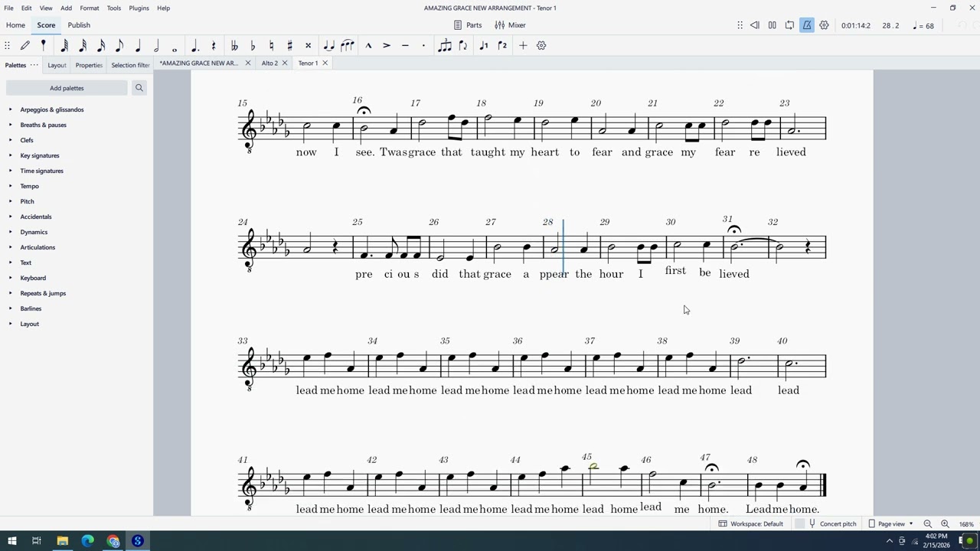Add staccato articulation
The image size is (980, 551).
click(423, 46)
